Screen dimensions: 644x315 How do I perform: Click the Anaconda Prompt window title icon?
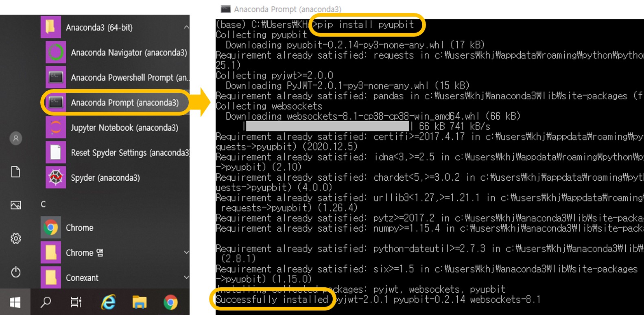[x=225, y=9]
